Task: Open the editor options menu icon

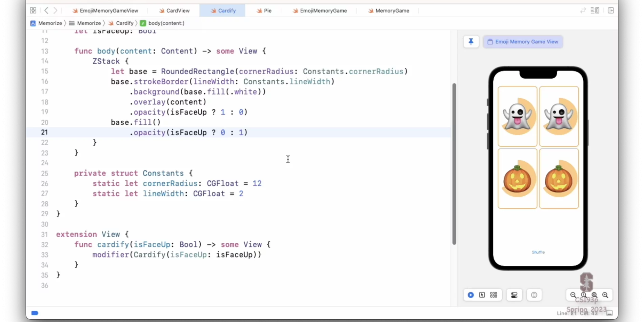Action: pyautogui.click(x=595, y=11)
